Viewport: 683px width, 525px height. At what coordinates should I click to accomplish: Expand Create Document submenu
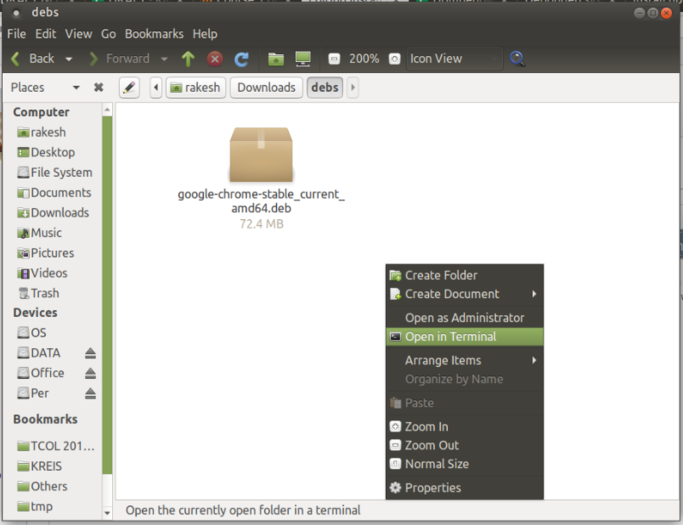point(465,294)
